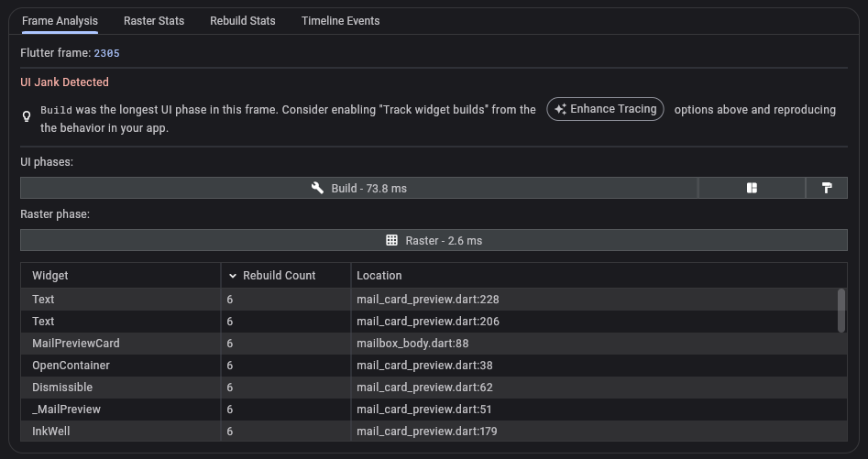The image size is (868, 459).
Task: Click the sparkle icon in Enhance Tracing
Action: click(560, 109)
